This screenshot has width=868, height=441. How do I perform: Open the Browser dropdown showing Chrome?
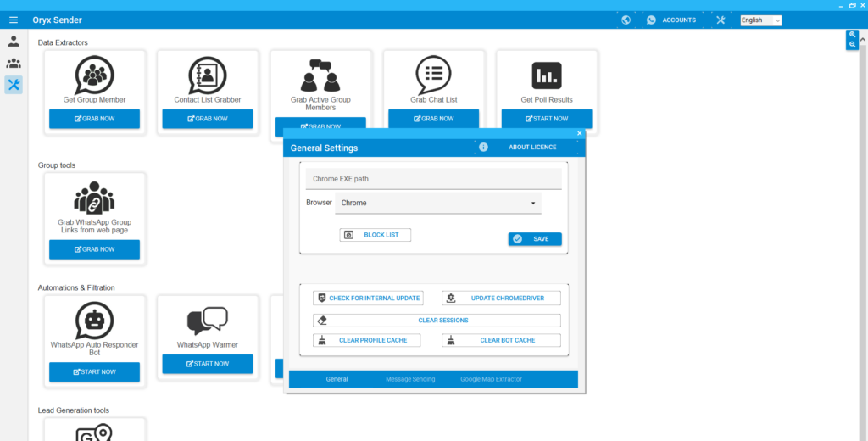(438, 203)
